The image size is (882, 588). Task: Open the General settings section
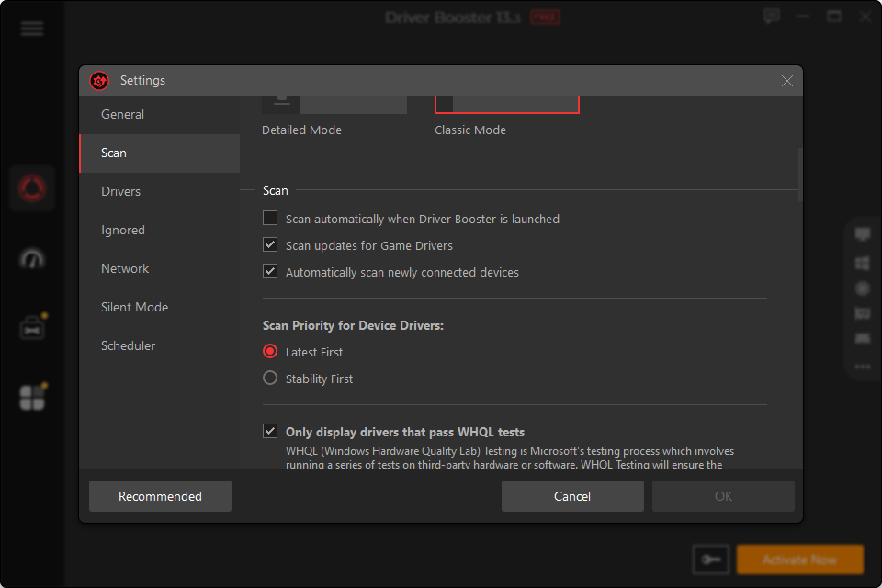coord(160,114)
